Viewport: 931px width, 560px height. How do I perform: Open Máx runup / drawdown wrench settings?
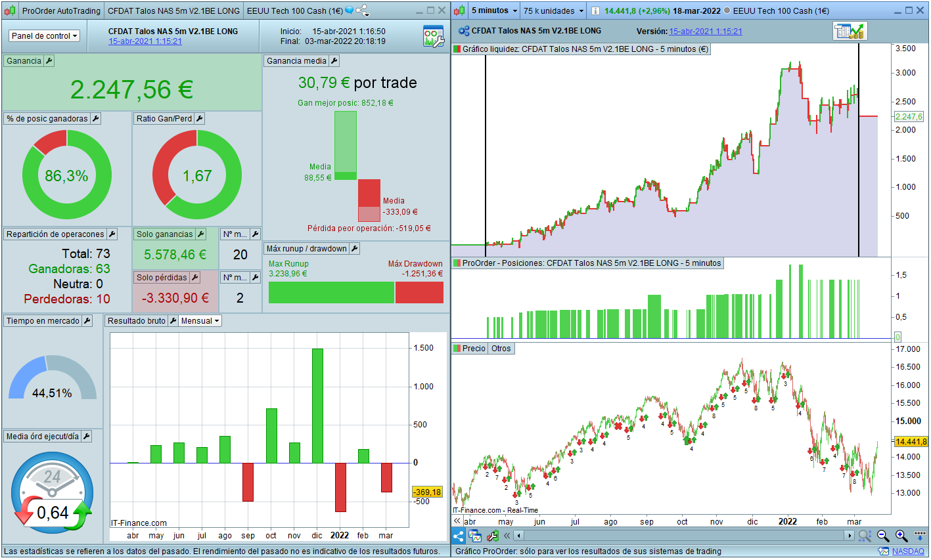tap(355, 249)
